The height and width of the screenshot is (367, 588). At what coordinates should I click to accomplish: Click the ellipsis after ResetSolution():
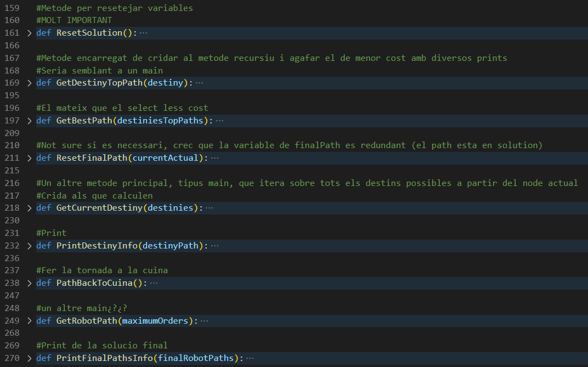click(143, 33)
